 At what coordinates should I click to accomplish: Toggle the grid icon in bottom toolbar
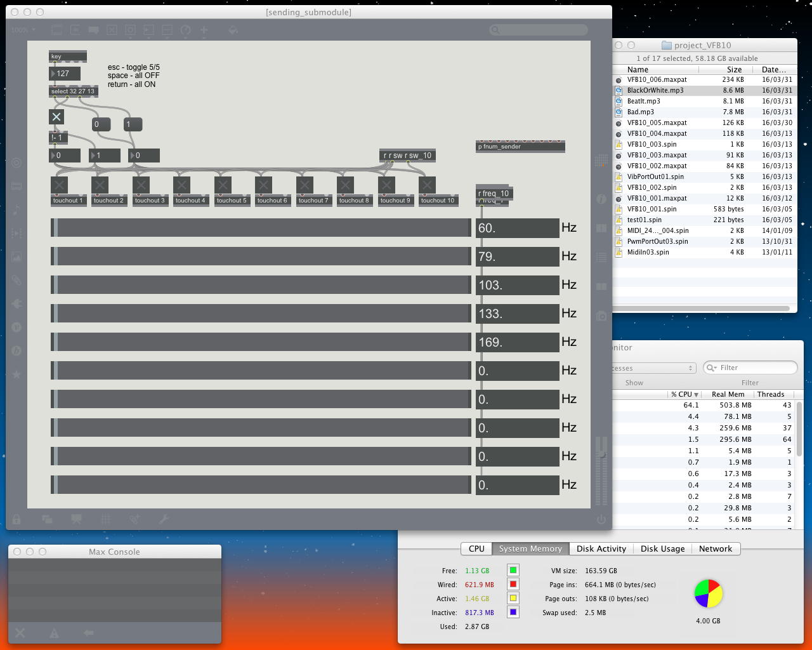pos(106,519)
